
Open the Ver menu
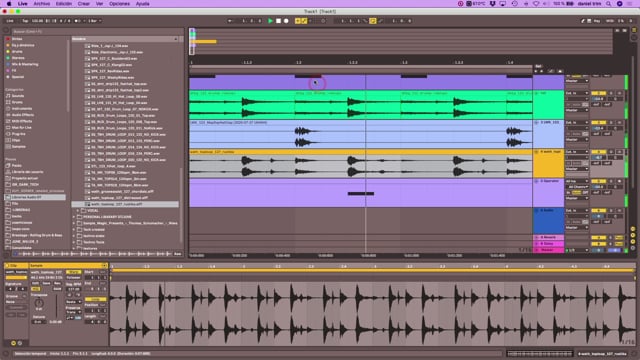pyautogui.click(x=99, y=4)
